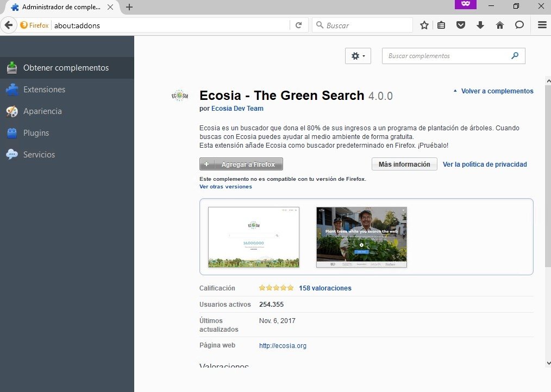Image resolution: width=551 pixels, height=392 pixels.
Task: Open the Ecosia homepage screenshot thumbnail
Action: pos(254,237)
